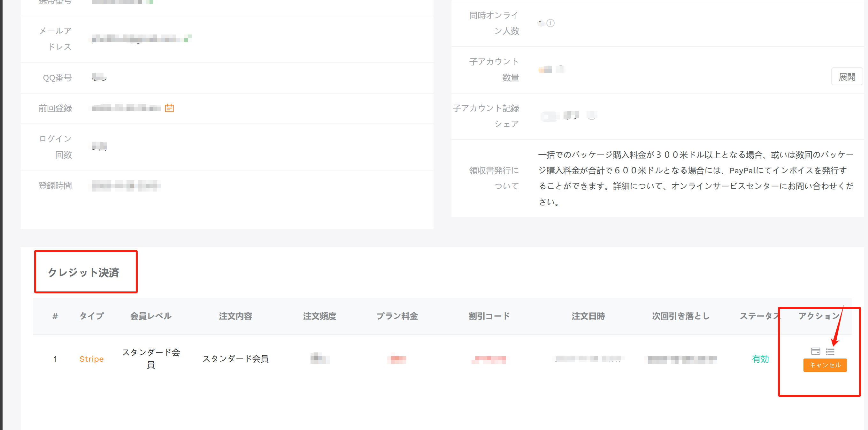Click the スタンダード会員 cell under 注文内容

(x=235, y=359)
